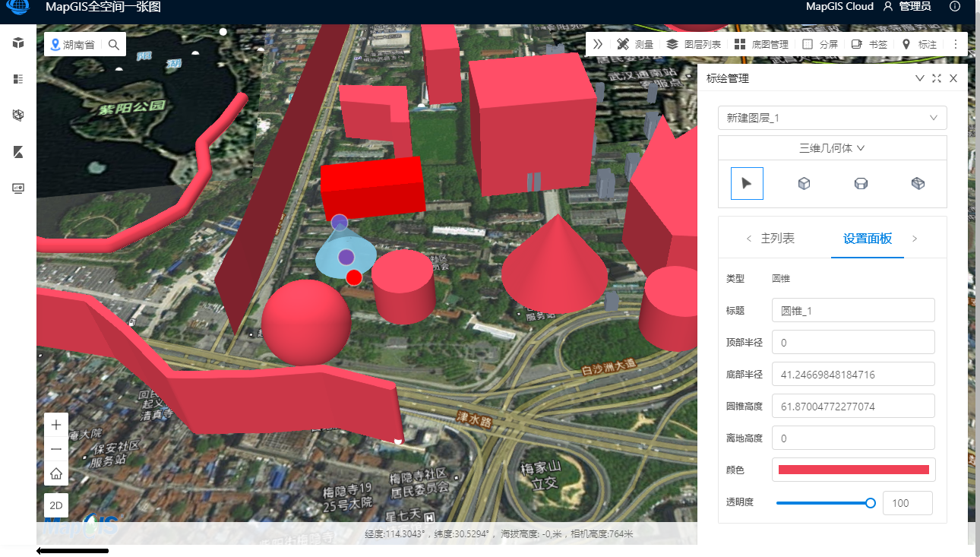The image size is (980, 557).
Task: Open the monitor dashboard icon in left sidebar
Action: click(x=18, y=188)
